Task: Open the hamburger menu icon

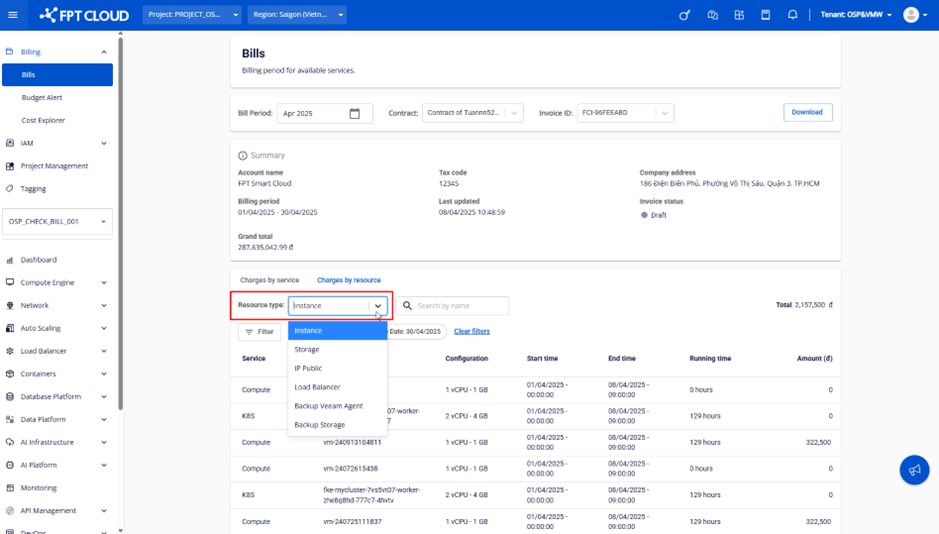Action: [x=13, y=15]
